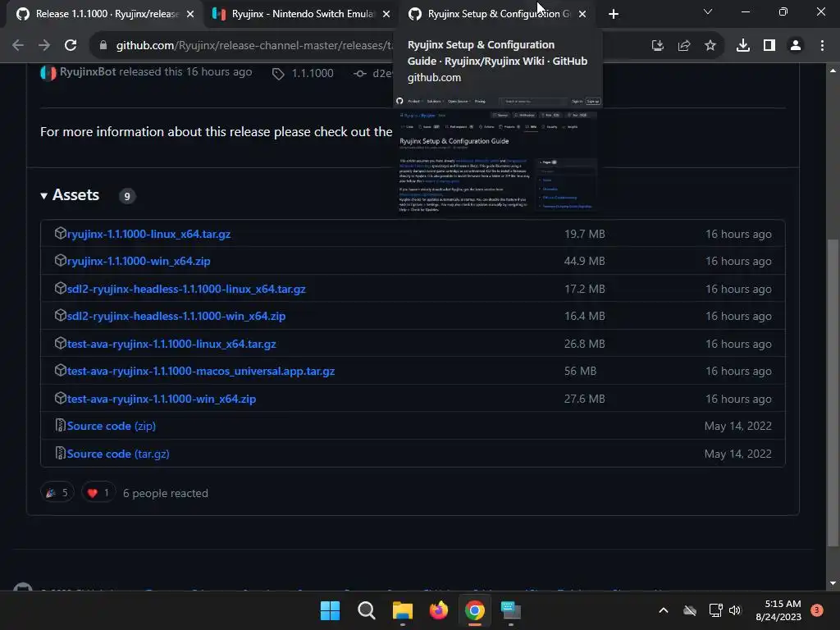This screenshot has width=840, height=630.
Task: Download sdl2-ryujinx-headless-1.1.1000-win_x64.zip
Action: click(x=176, y=316)
